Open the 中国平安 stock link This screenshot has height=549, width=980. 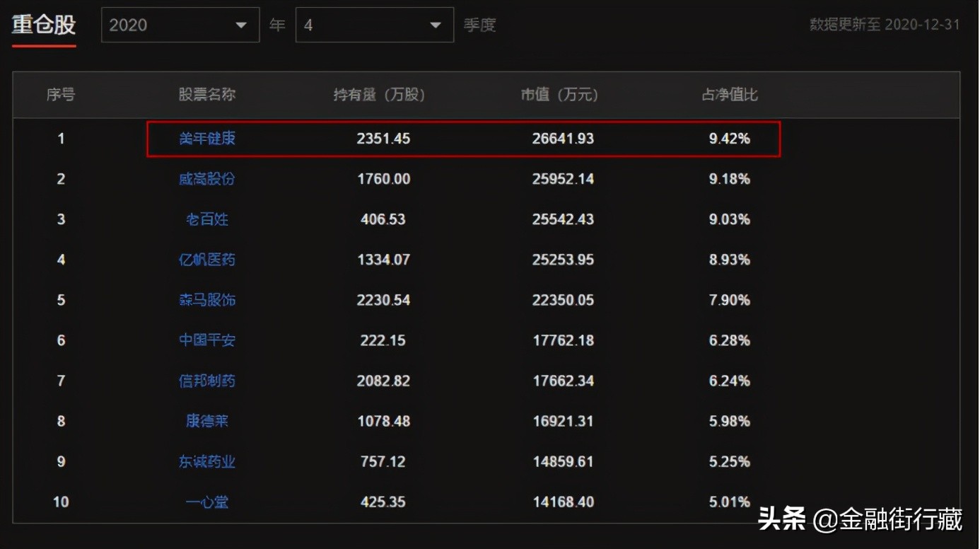pyautogui.click(x=207, y=340)
